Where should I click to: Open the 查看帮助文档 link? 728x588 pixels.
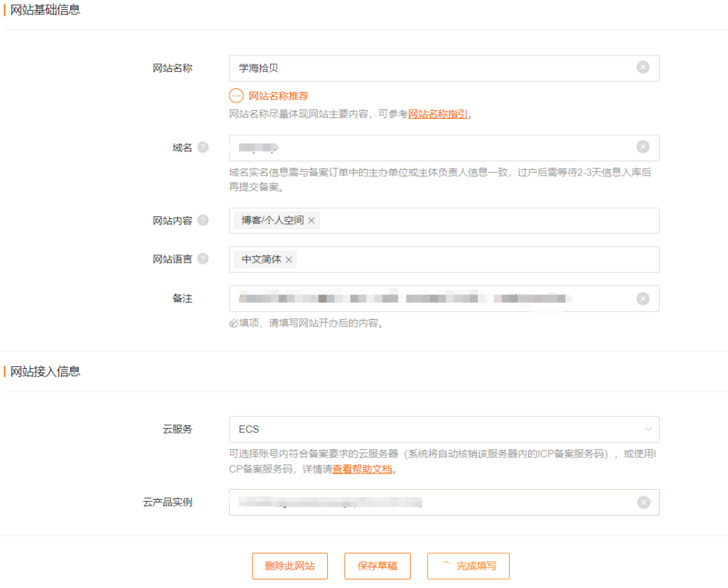coord(363,469)
